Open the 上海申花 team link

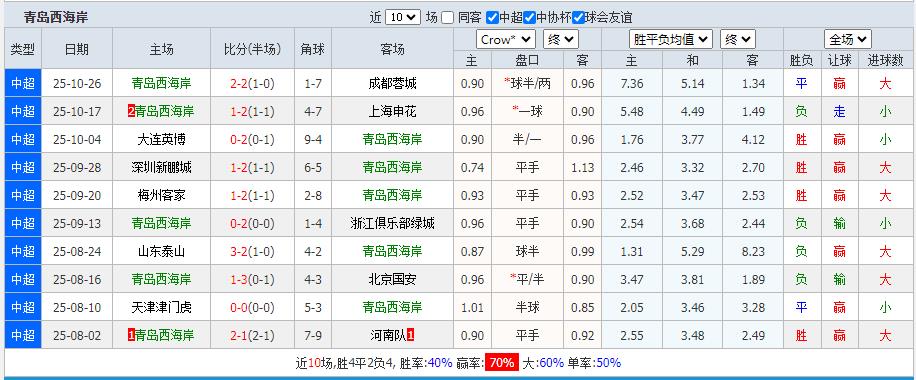click(x=392, y=112)
